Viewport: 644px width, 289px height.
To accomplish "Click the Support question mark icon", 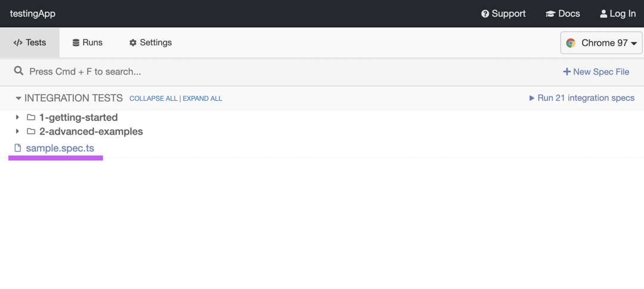I will tap(485, 14).
